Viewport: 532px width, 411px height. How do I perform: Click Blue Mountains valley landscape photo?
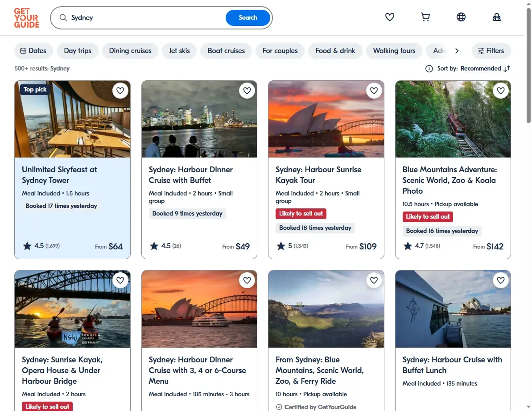[326, 309]
